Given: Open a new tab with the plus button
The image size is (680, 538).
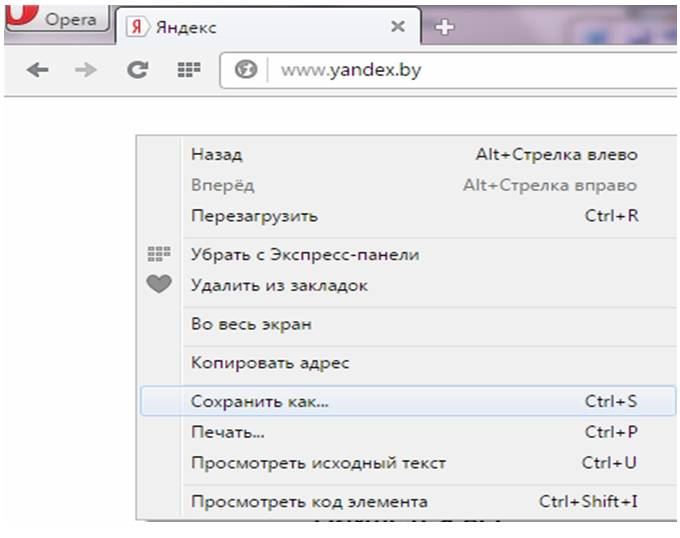Looking at the screenshot, I should [x=445, y=28].
